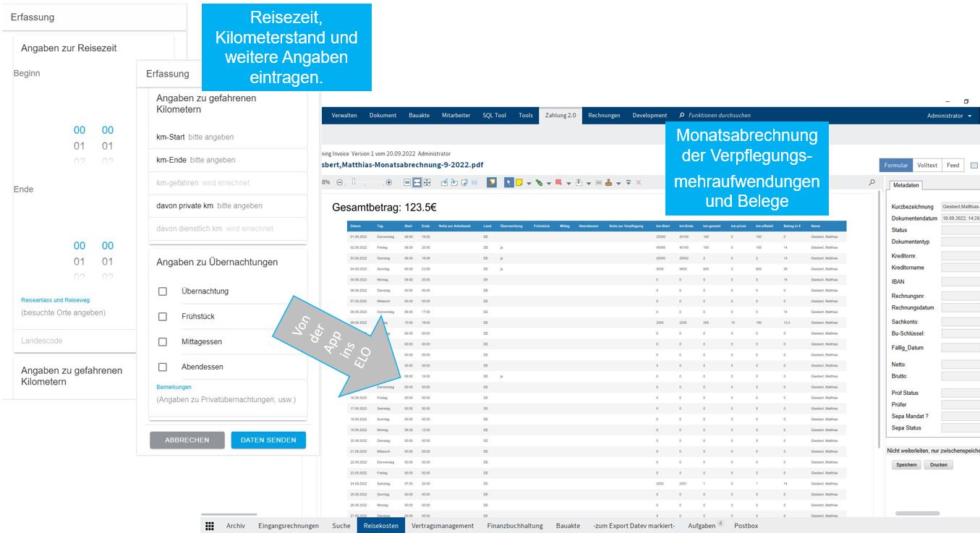The width and height of the screenshot is (980, 533).
Task: Switch to the Feed tab
Action: (x=953, y=165)
